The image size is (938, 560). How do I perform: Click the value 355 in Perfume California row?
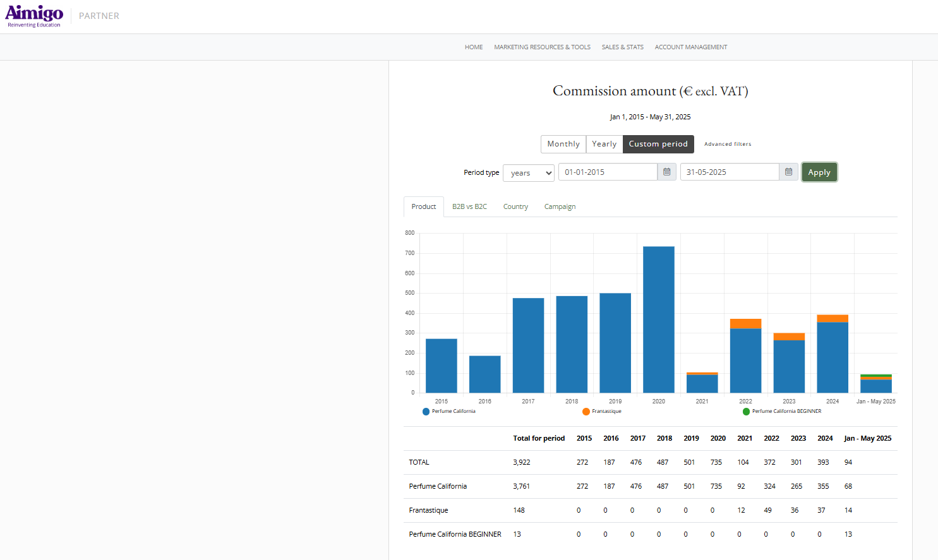tap(823, 486)
